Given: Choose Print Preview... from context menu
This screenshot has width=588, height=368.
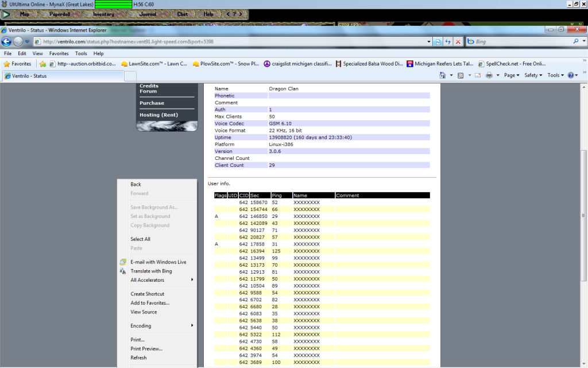Looking at the screenshot, I should pyautogui.click(x=157, y=349).
